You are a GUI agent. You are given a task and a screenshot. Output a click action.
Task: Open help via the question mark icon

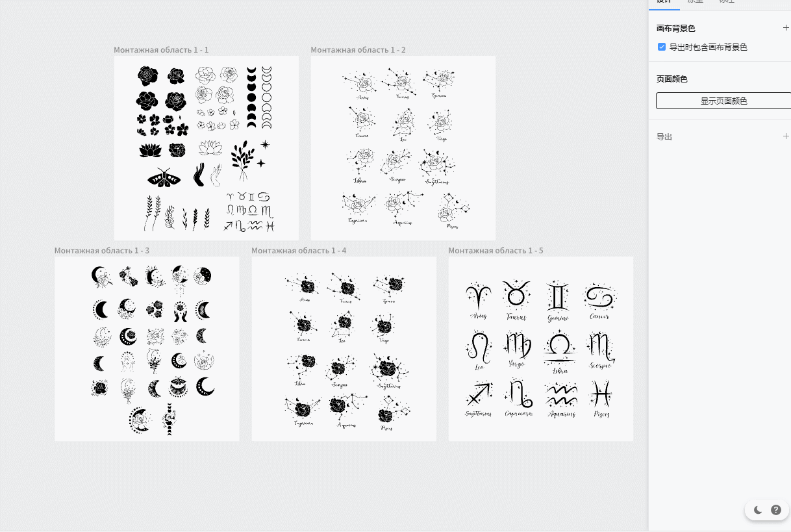pos(776,510)
